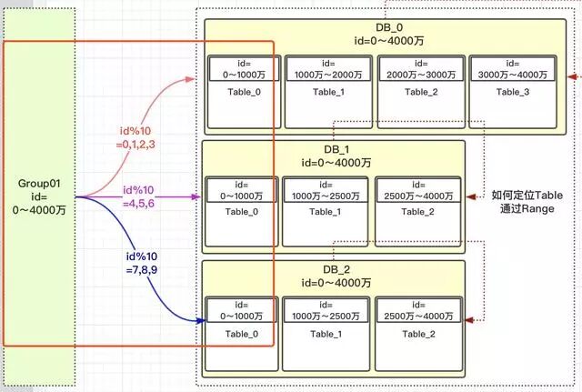Viewport: 582px width, 392px height.
Task: Select the Group01 id=0~4000万 box
Action: pos(39,196)
